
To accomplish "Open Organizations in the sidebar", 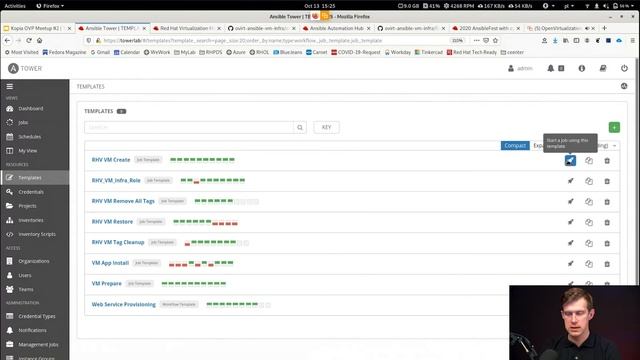I will (35, 261).
